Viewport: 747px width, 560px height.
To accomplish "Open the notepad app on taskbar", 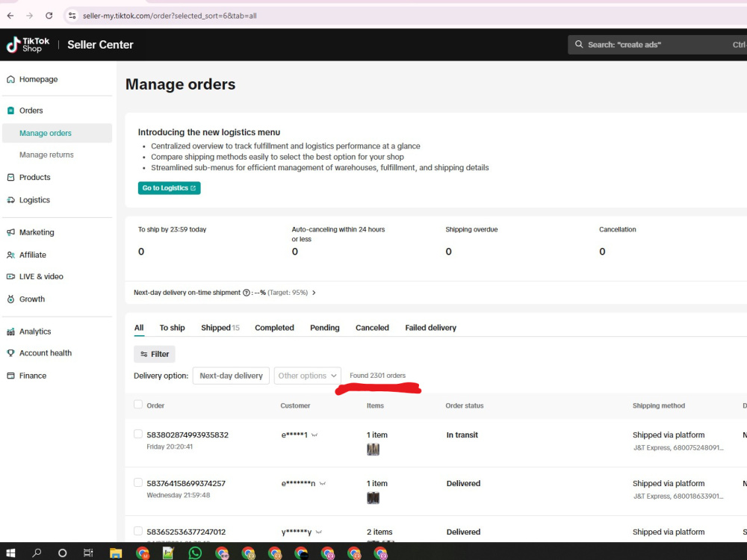I will coord(168,553).
